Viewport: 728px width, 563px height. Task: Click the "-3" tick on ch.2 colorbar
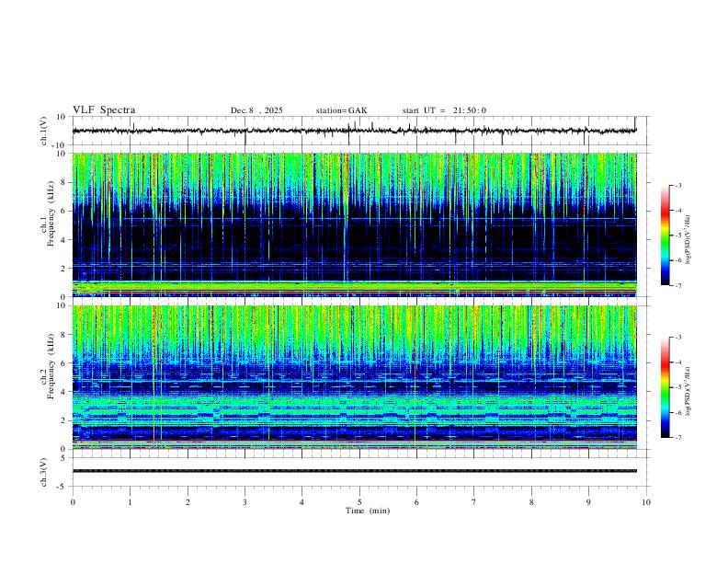pos(678,338)
